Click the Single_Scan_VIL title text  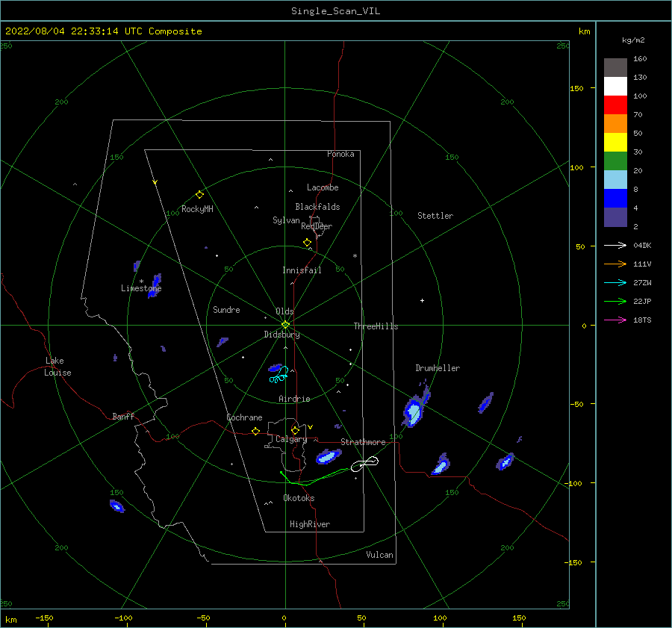335,11
